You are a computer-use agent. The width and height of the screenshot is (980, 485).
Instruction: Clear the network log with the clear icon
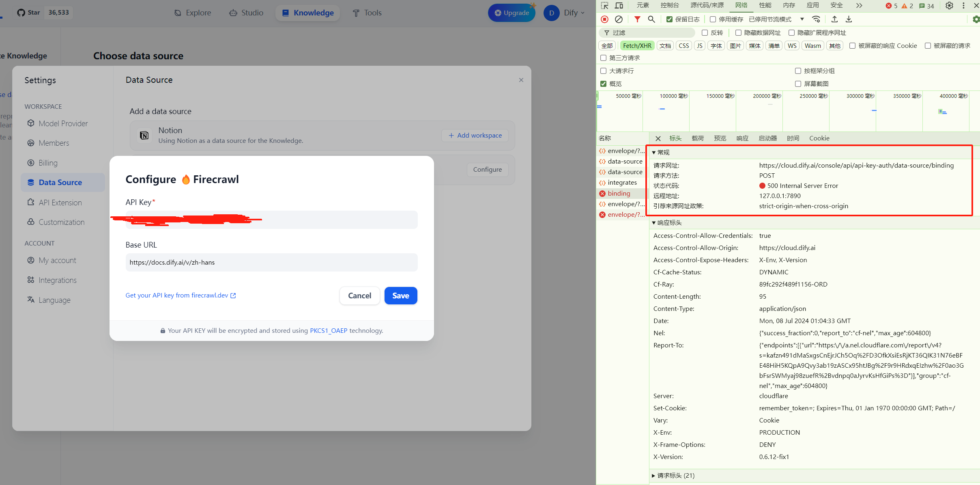click(x=619, y=19)
